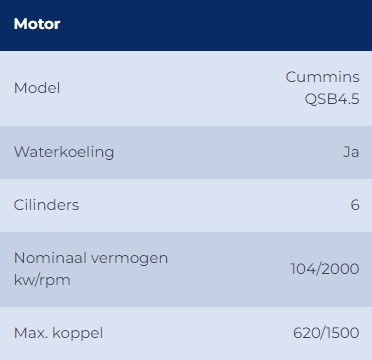Click the Max. koppel label

[x=58, y=333]
